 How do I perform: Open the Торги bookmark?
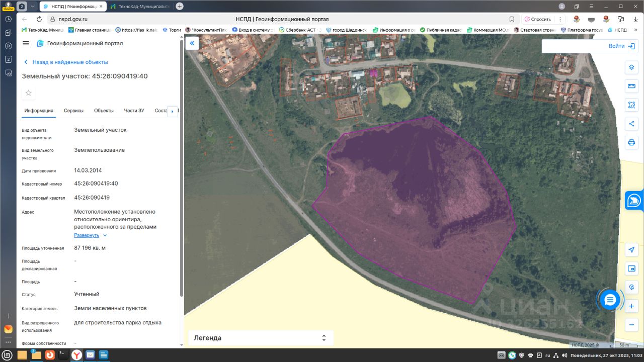[x=172, y=30]
